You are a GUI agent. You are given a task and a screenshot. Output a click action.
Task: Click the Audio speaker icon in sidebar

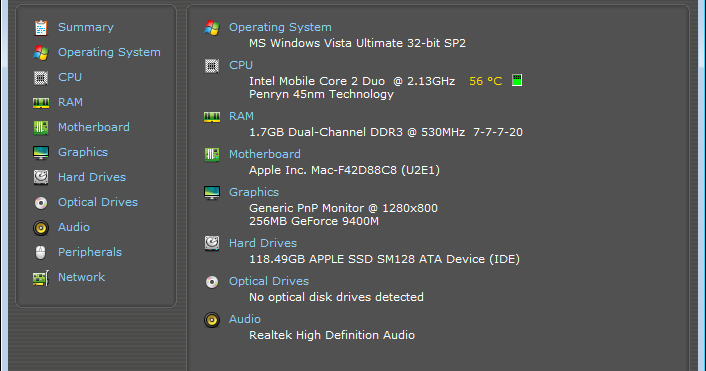[x=41, y=228]
